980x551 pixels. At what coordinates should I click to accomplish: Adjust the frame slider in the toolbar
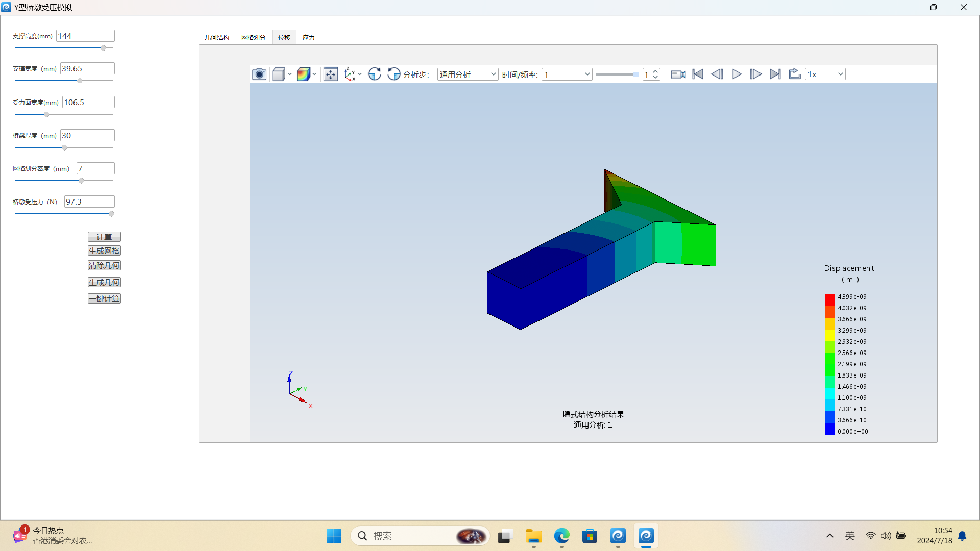(x=617, y=74)
